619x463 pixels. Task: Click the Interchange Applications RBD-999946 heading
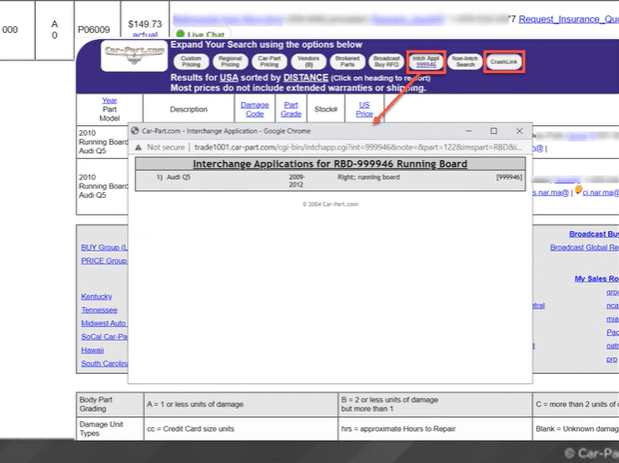click(x=330, y=164)
